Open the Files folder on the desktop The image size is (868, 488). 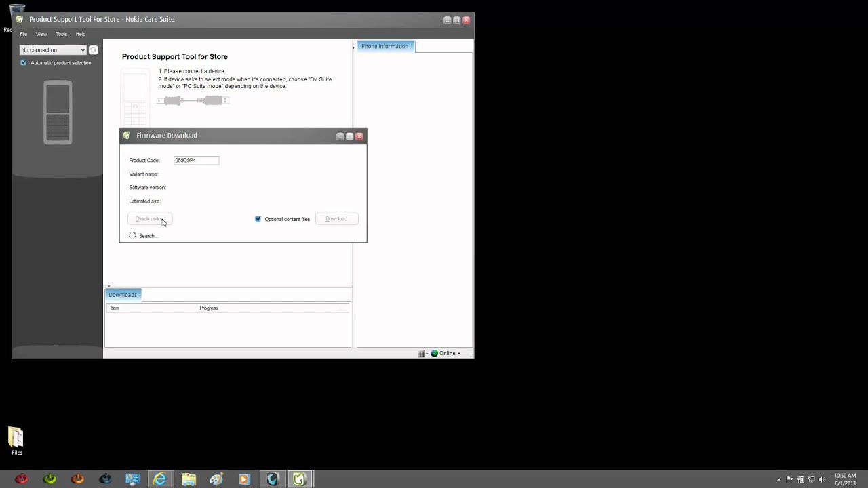pos(16,441)
